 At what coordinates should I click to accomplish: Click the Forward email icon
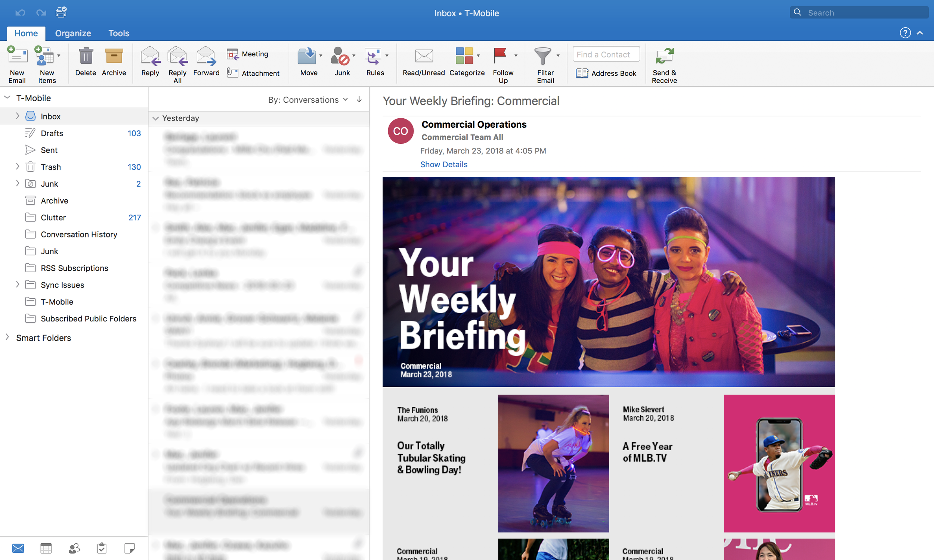pyautogui.click(x=206, y=57)
